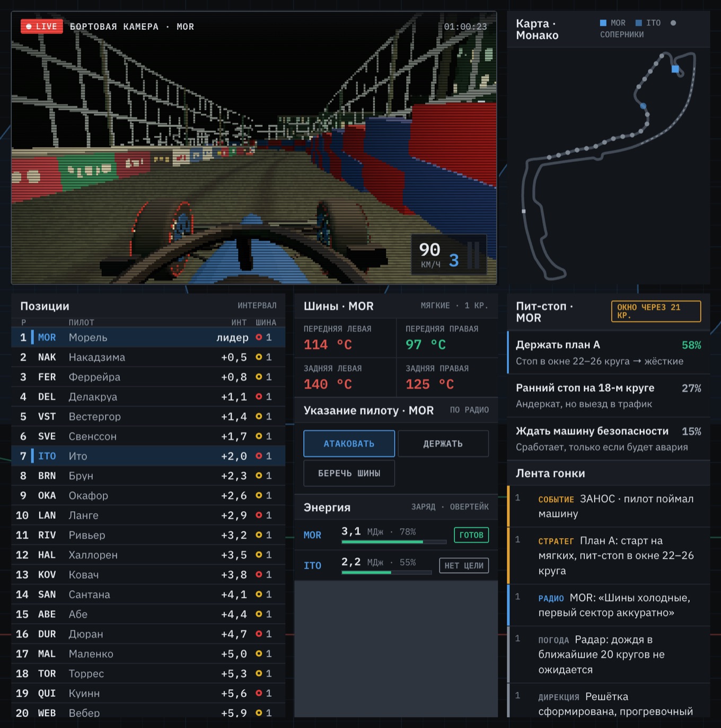This screenshot has height=728, width=721.
Task: Click the yellow tyre dot in Накадзима's row
Action: click(259, 357)
